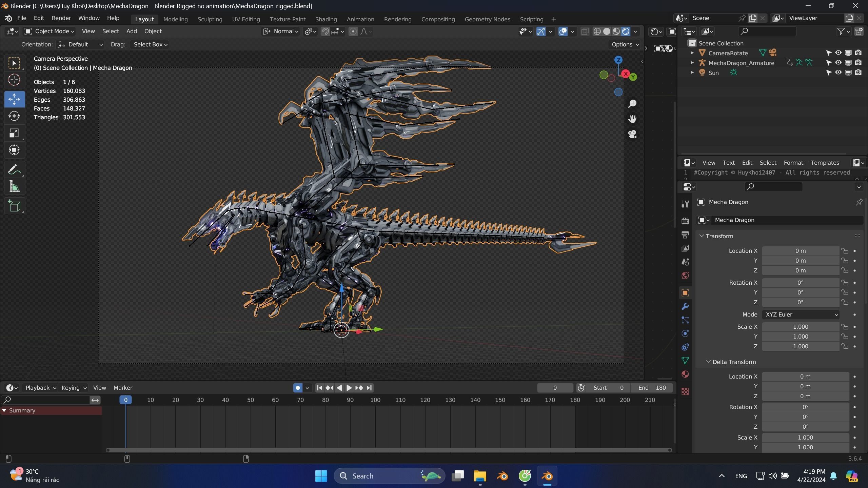Open the Output properties tab

click(685, 235)
